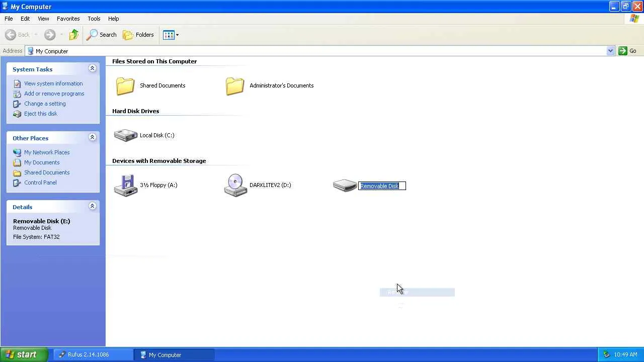Screen dimensions: 644x362
Task: Click the taskbar clock showing 10:49 AM
Action: tap(626, 354)
